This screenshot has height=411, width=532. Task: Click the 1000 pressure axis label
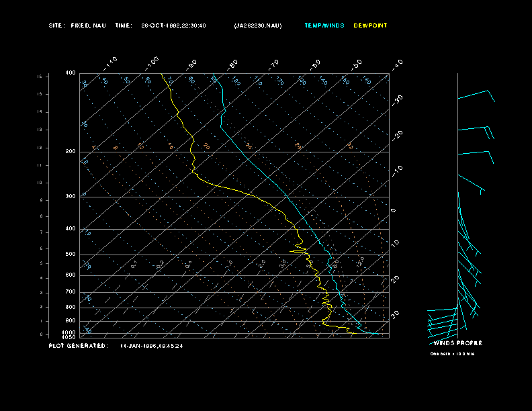[70, 332]
